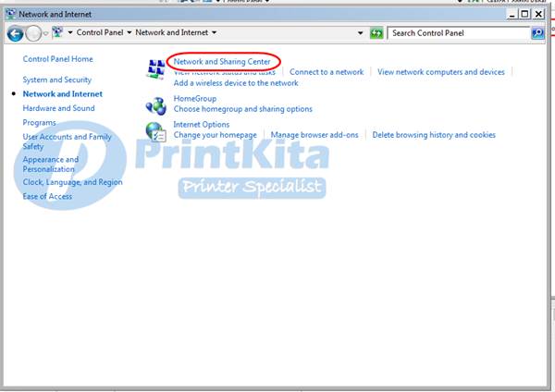The image size is (555, 392).
Task: Select Control Panel breadcrumb in address bar
Action: pos(100,32)
